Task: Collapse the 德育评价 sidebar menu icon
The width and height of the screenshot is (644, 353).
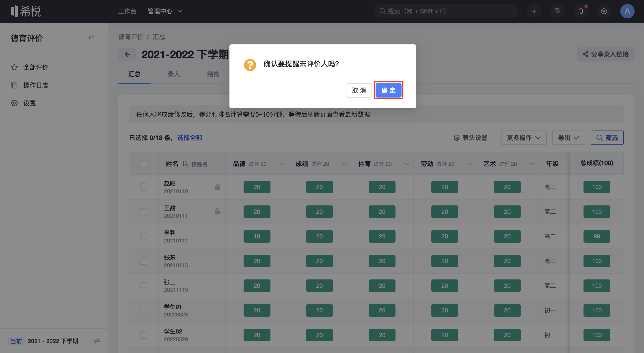Action: pos(91,38)
